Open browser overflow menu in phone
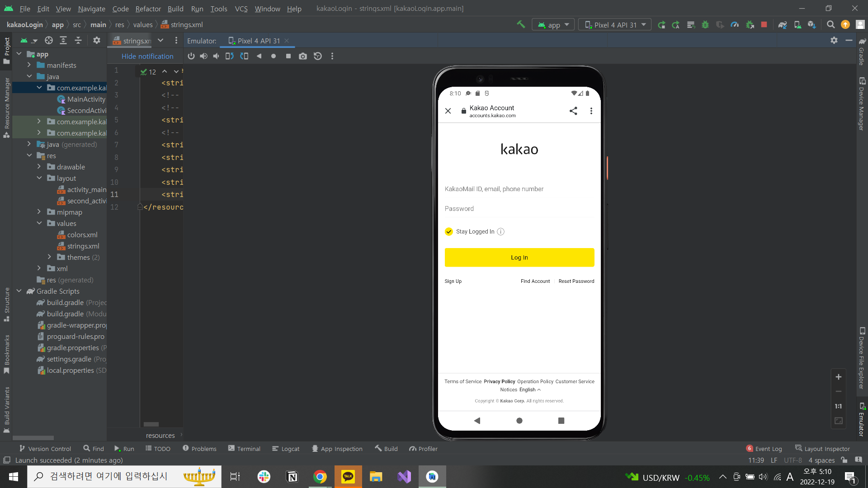 click(x=591, y=111)
